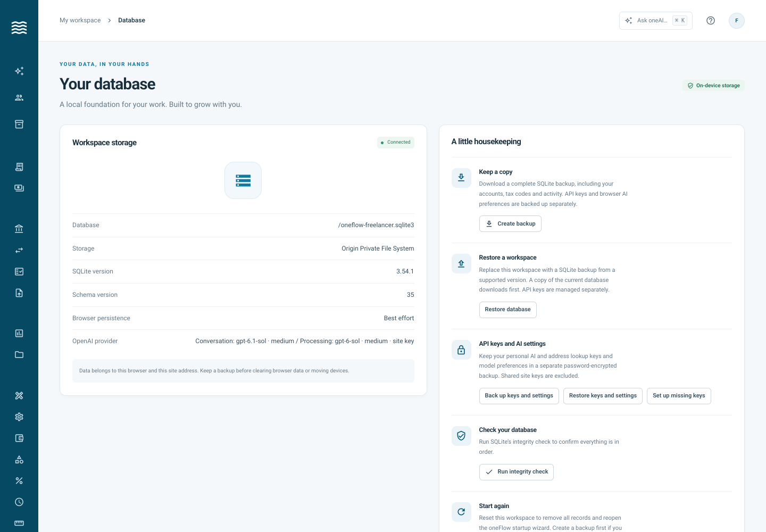Open the design tools sidebar icon

click(x=19, y=396)
